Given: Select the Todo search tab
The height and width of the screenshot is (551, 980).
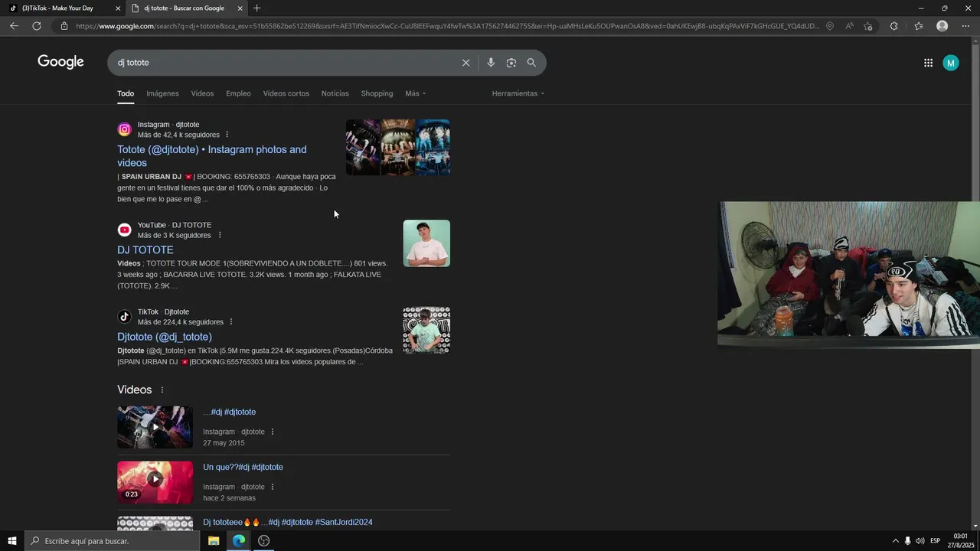Looking at the screenshot, I should (126, 93).
